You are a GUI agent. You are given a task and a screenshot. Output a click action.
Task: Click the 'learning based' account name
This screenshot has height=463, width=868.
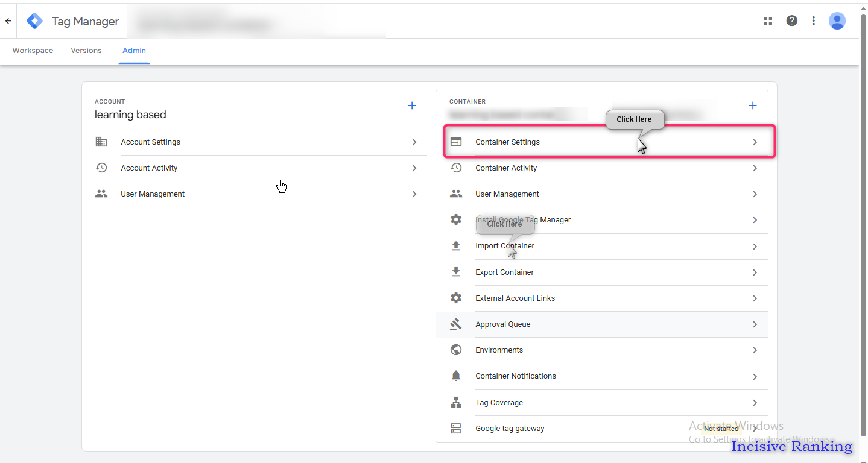tap(130, 115)
